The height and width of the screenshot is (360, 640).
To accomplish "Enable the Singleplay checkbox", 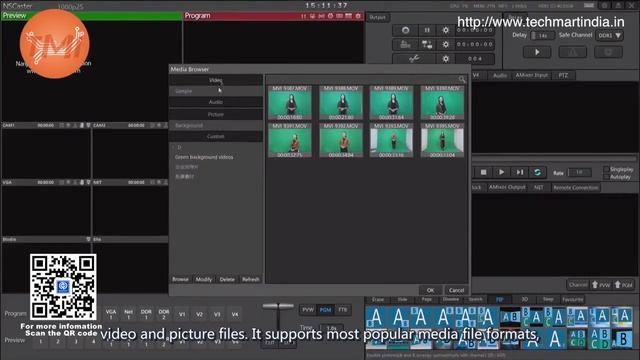I will point(607,169).
